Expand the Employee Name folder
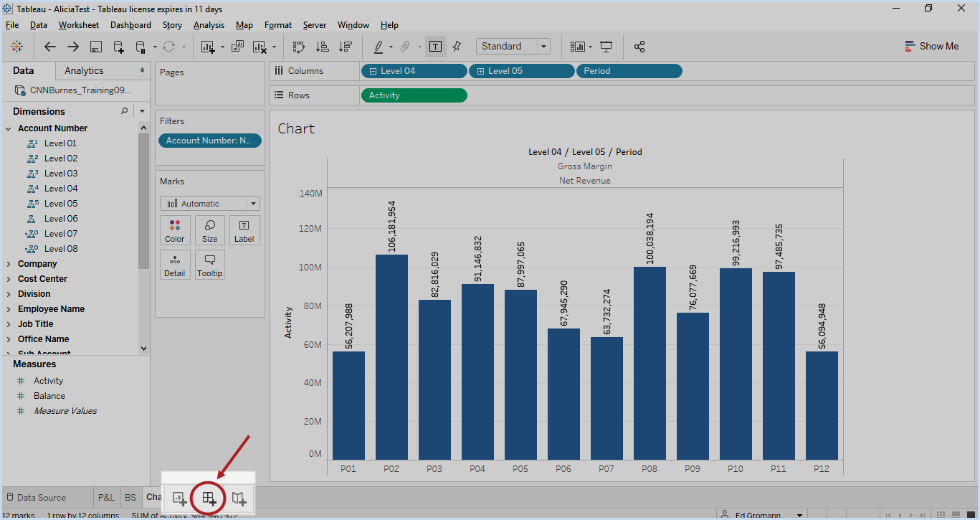This screenshot has height=520, width=980. pyautogui.click(x=9, y=309)
